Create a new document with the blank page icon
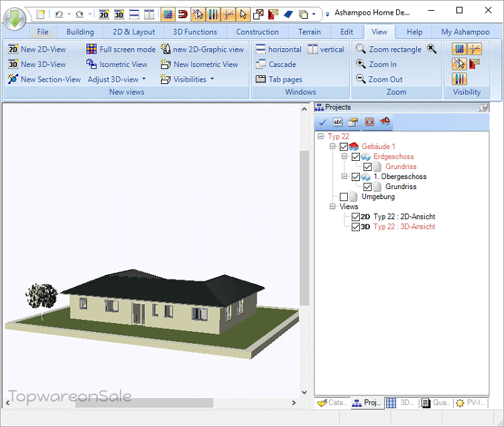504x427 pixels. pyautogui.click(x=40, y=14)
